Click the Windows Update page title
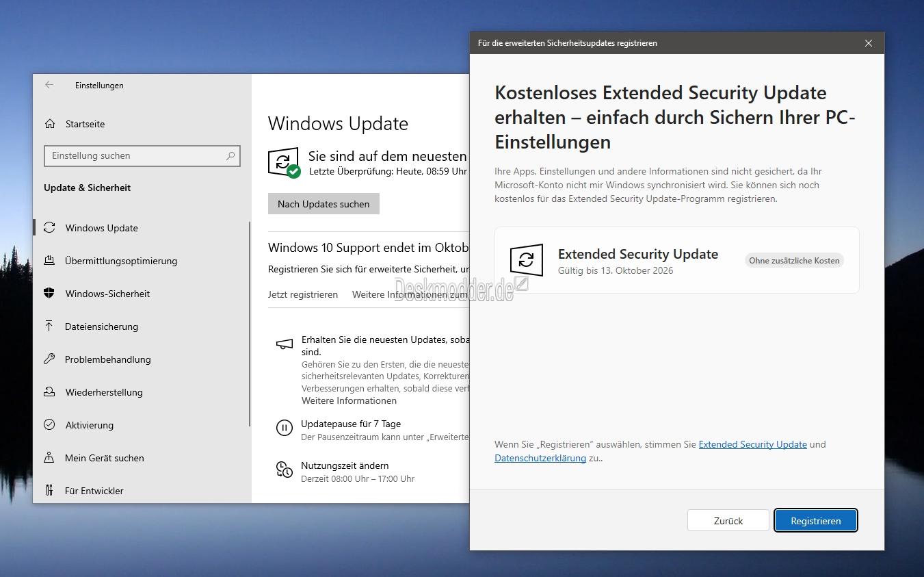The image size is (924, 577). pos(338,124)
